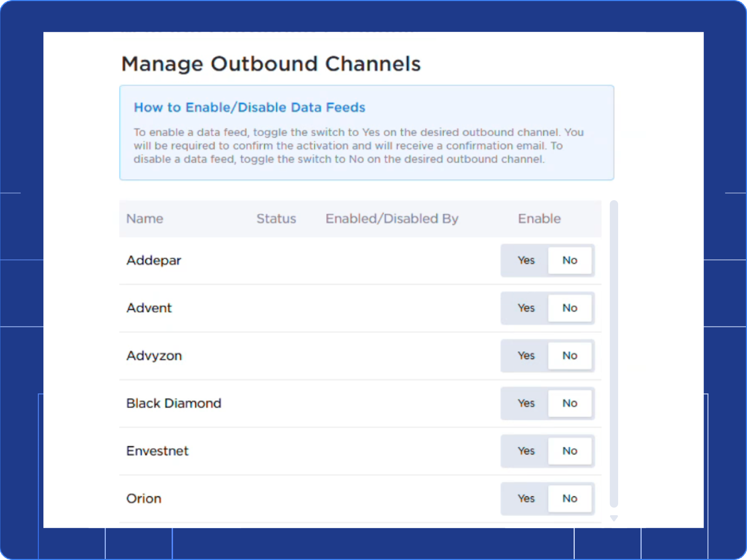Set the Addepar channel to No

[570, 260]
